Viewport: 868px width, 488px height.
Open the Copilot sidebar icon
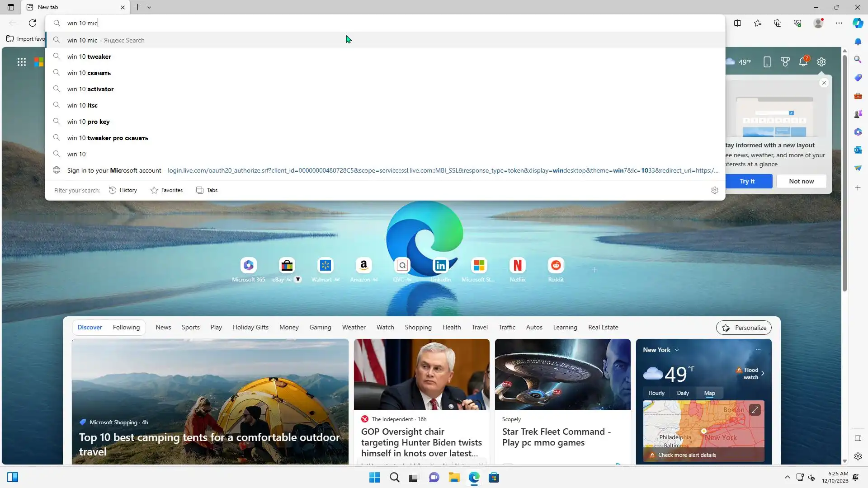(x=858, y=23)
